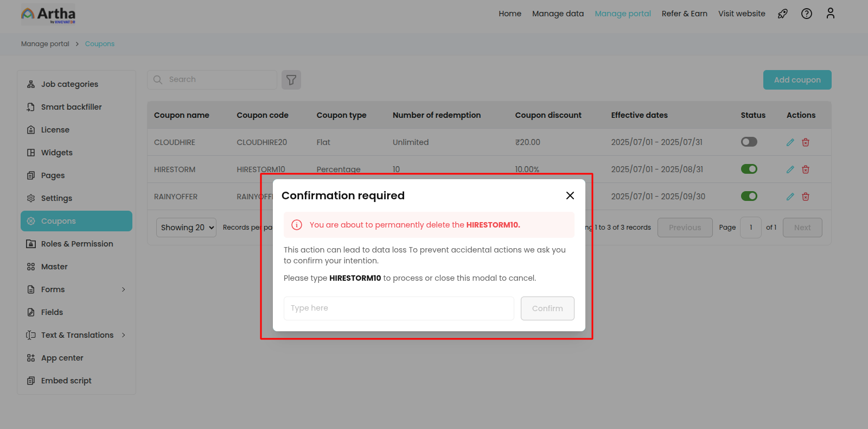868x429 pixels.
Task: Click the rocket icon in top navigation
Action: tap(782, 14)
